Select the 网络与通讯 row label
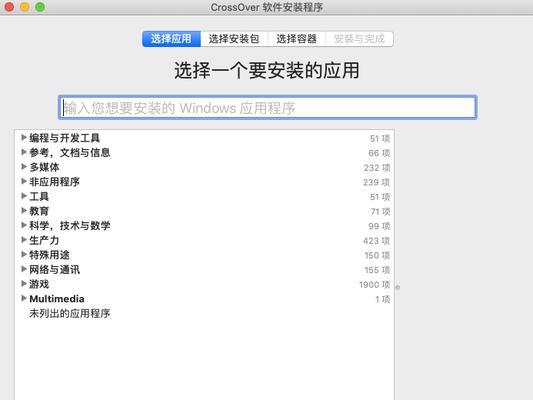This screenshot has height=400, width=533. 54,269
